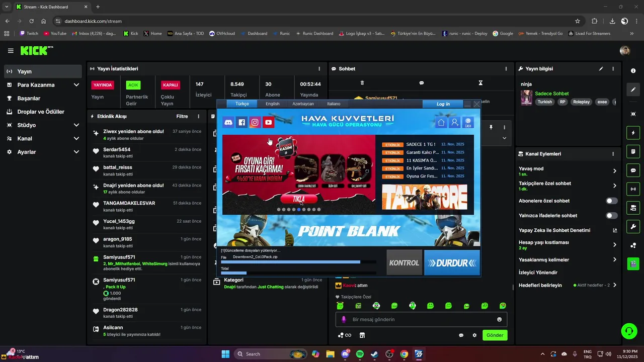Open Filtre in Etkinlik Akışı

(x=182, y=116)
